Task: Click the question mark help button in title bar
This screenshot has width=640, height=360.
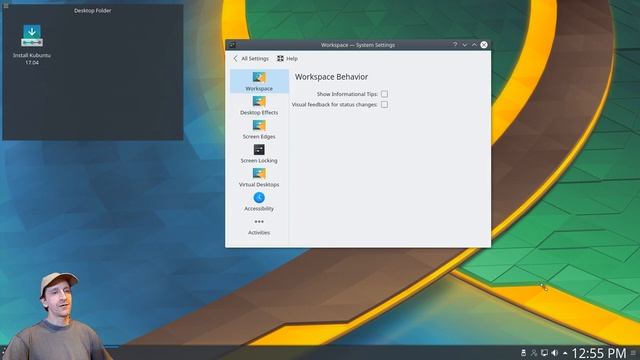Action: coord(455,44)
